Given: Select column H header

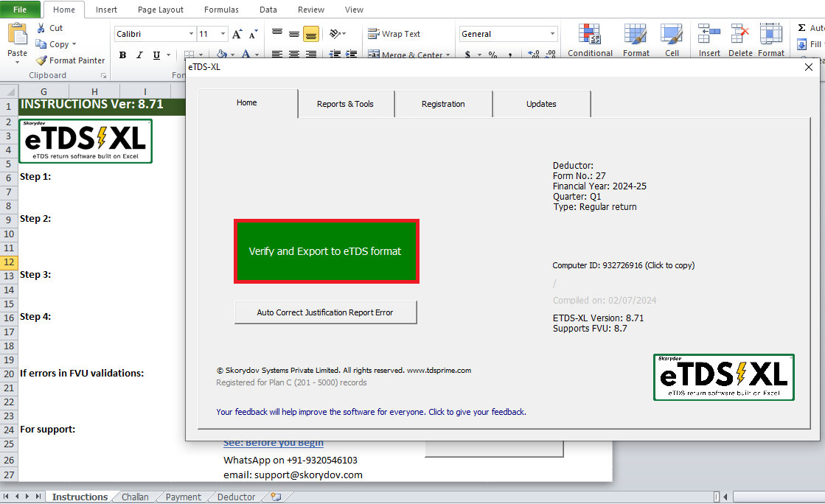Looking at the screenshot, I should point(94,91).
